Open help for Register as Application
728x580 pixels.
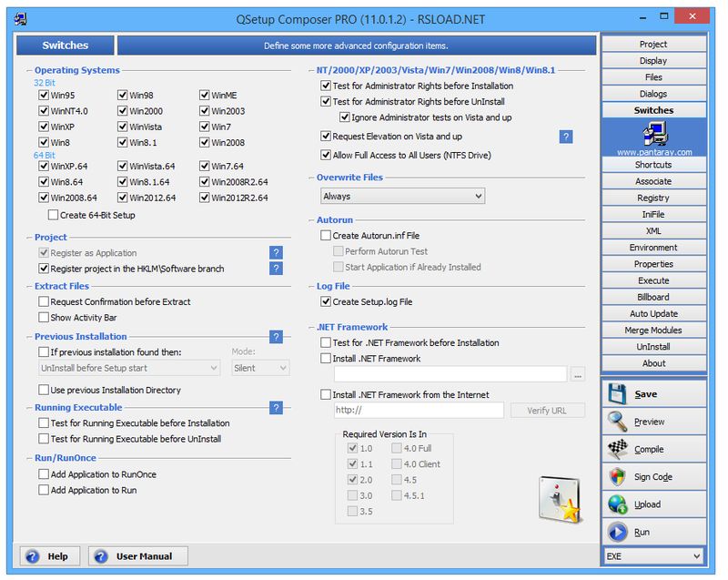point(276,252)
